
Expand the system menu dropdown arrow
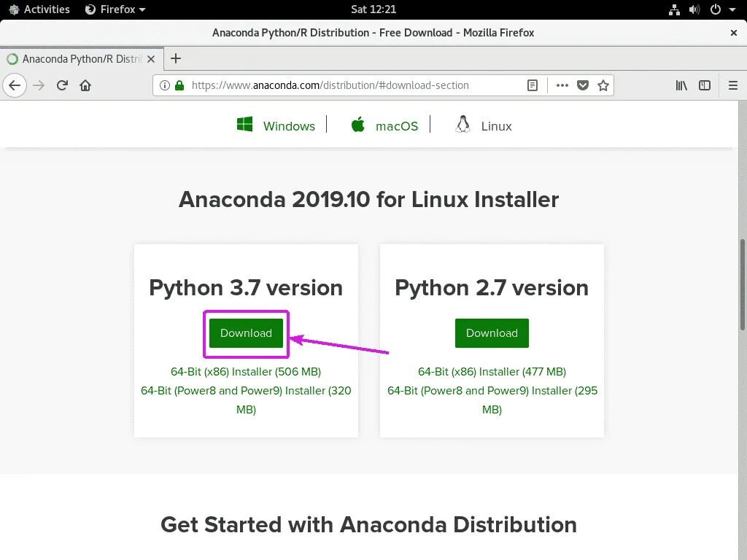(x=732, y=9)
